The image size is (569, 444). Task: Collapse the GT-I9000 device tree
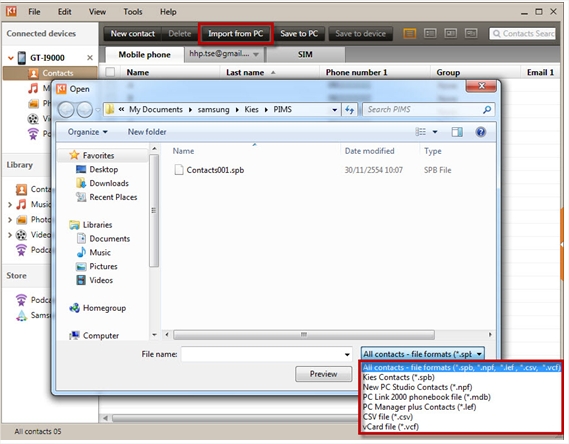11,58
